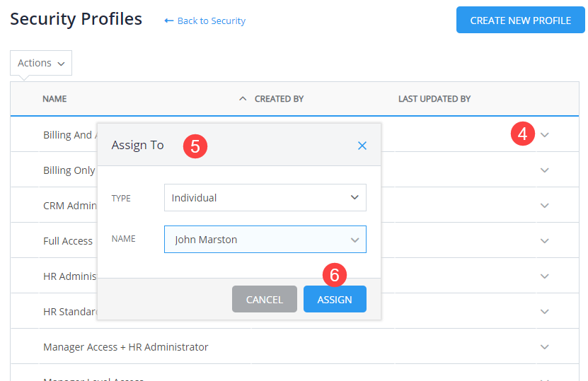Screen dimensions: 588x381
Task: Toggle the ascending sort arrow icon
Action: pos(243,99)
